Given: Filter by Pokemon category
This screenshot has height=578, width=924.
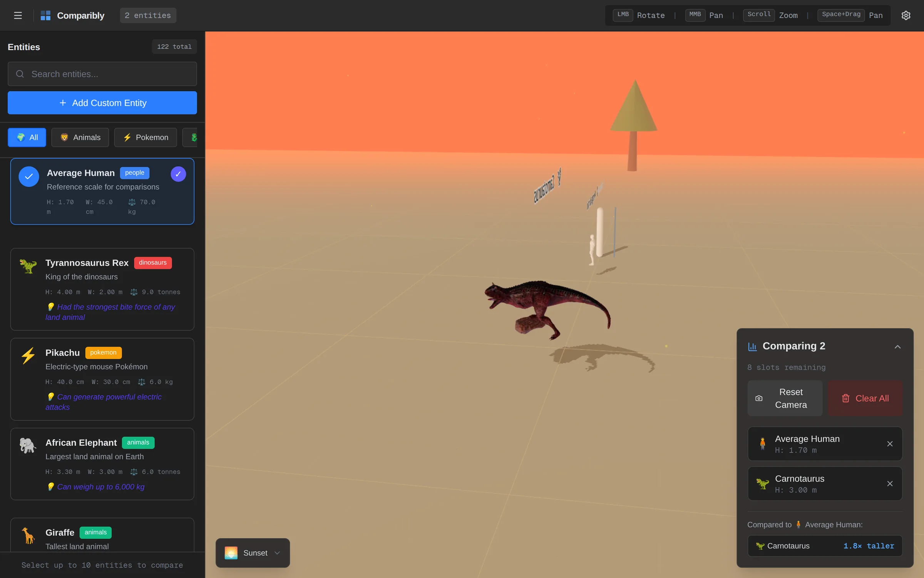Looking at the screenshot, I should pos(146,138).
